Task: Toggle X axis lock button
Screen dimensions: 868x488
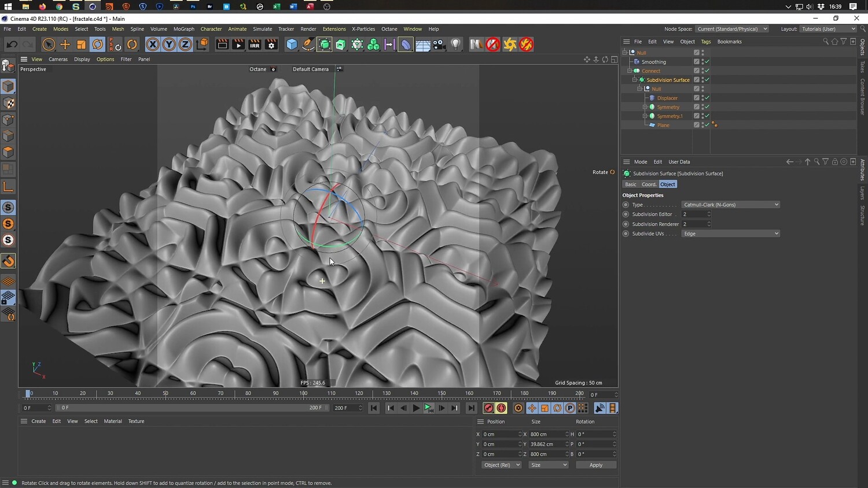Action: pos(153,45)
